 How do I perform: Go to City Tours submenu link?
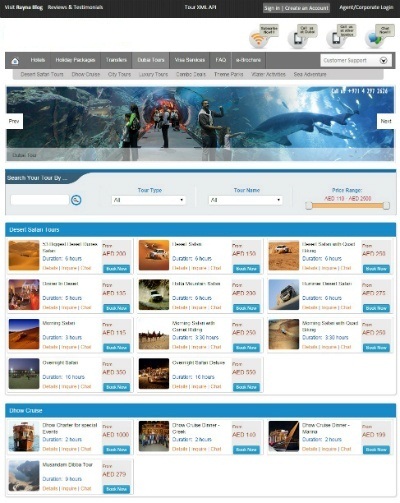coord(119,74)
